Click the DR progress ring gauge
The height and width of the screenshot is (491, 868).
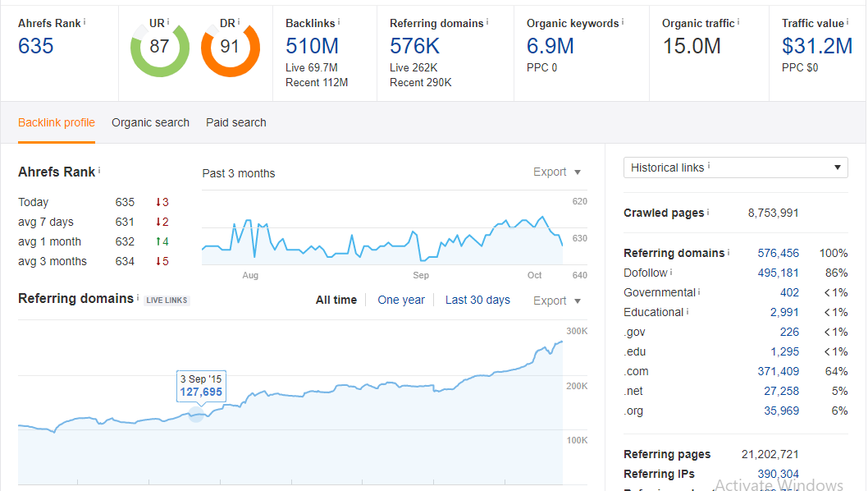pos(231,50)
